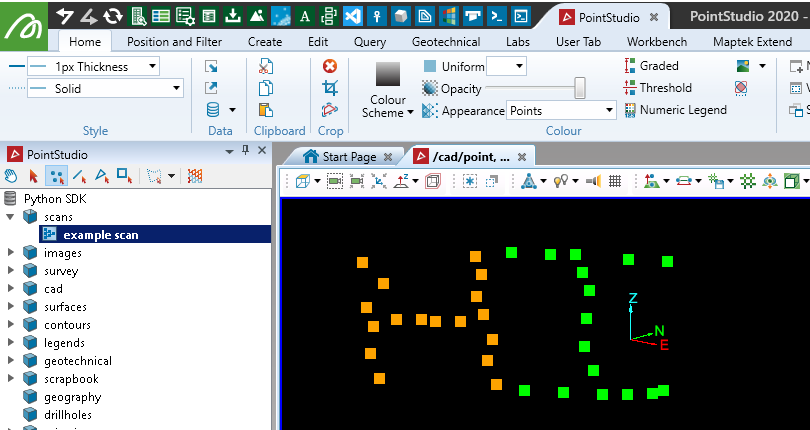This screenshot has height=430, width=810.
Task: Select the Python SDK project root
Action: tap(55, 198)
